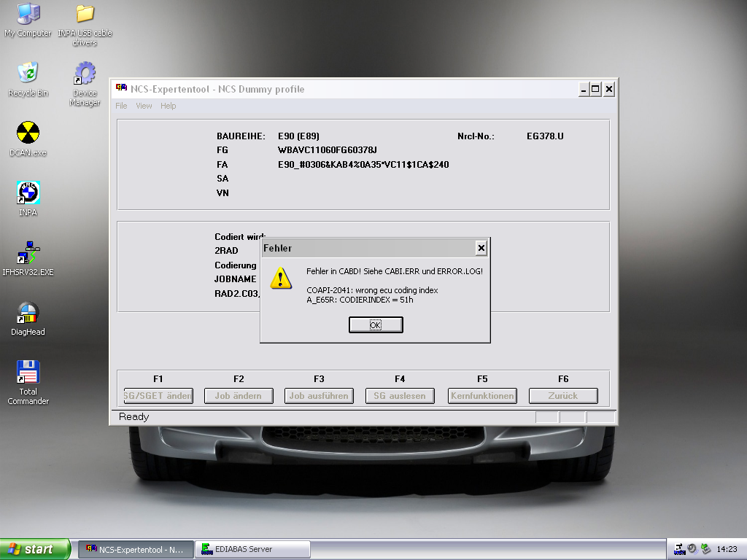
Task: Launch Total Commander shortcut
Action: click(28, 373)
